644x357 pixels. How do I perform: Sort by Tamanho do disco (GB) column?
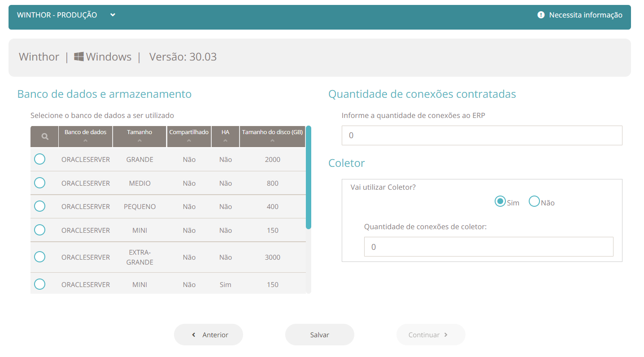pyautogui.click(x=272, y=136)
